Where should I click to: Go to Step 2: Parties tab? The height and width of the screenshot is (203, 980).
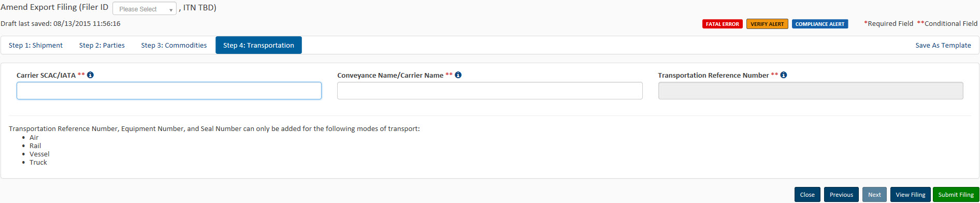(102, 45)
